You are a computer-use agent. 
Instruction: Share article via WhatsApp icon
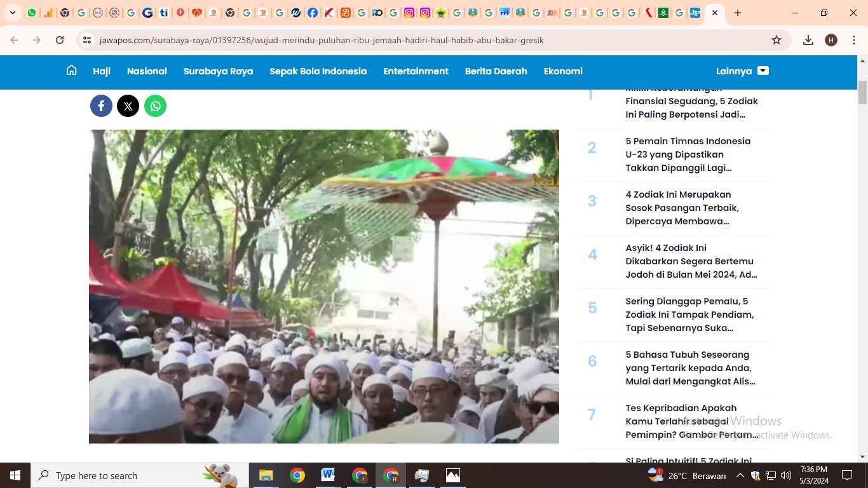(155, 106)
